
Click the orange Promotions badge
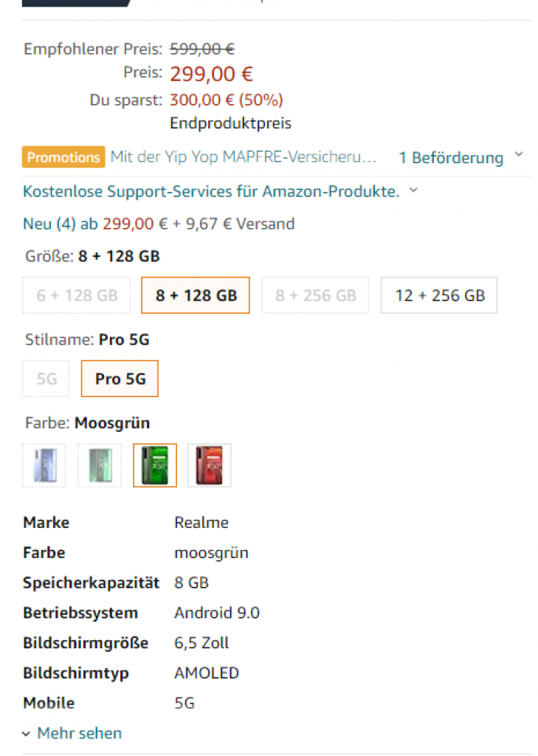(x=63, y=157)
